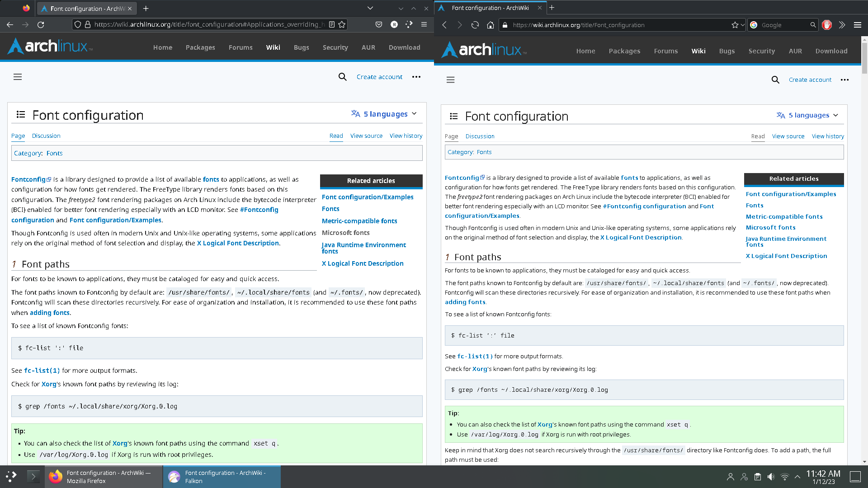The image size is (868, 488).
Task: Open bookmark dropdown arrow in Falkon address bar
Action: (x=743, y=25)
